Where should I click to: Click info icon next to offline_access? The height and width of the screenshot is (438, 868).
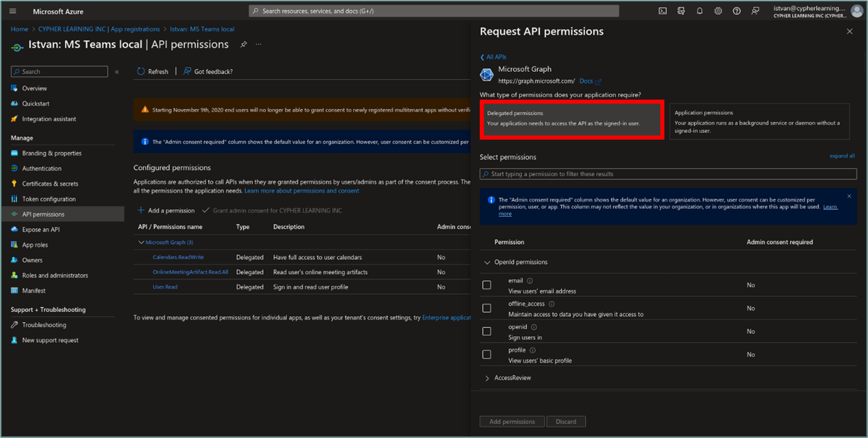point(552,304)
